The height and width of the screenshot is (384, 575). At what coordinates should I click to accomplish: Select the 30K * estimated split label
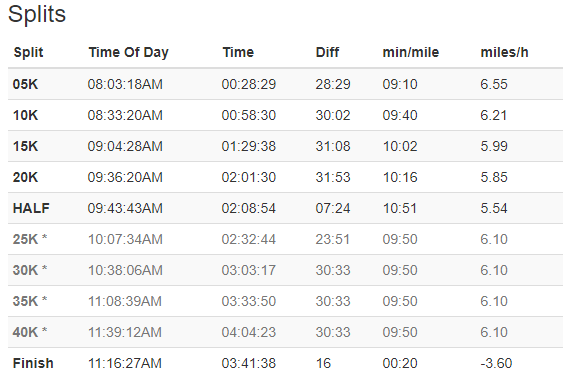pos(30,270)
